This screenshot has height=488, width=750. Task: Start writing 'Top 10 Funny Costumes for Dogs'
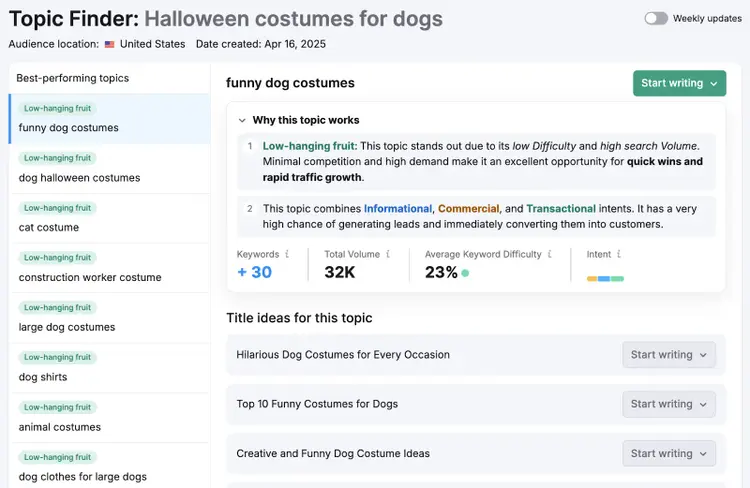(669, 404)
